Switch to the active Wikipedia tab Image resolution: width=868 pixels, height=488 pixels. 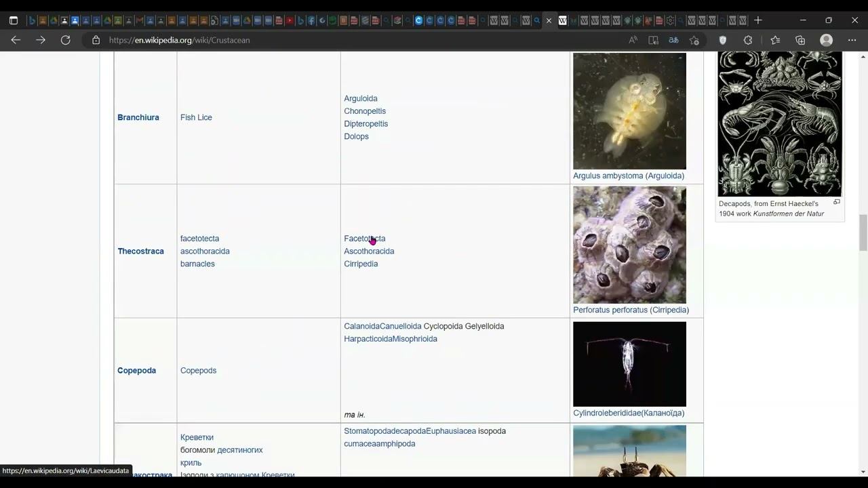[x=562, y=20]
